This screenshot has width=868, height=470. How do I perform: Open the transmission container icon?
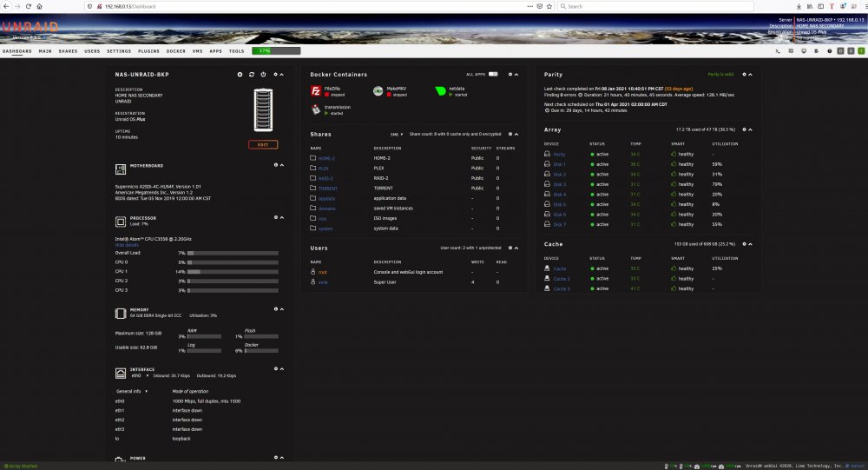[316, 109]
